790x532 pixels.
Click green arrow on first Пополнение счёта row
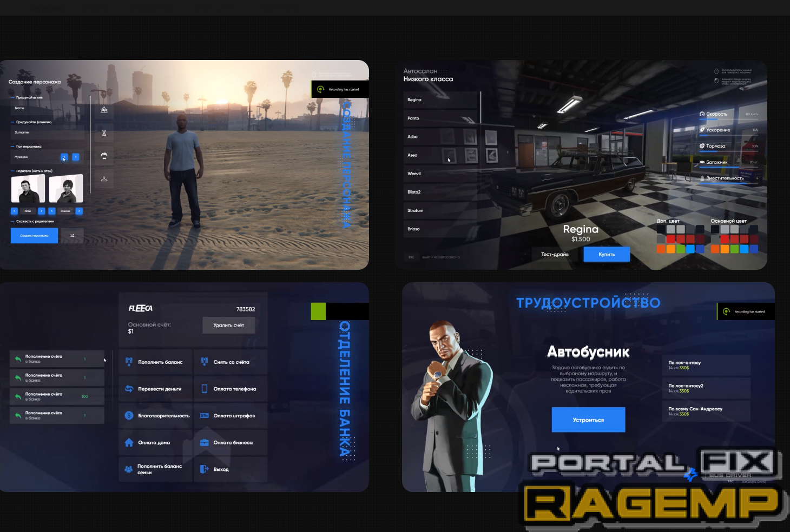(x=18, y=358)
